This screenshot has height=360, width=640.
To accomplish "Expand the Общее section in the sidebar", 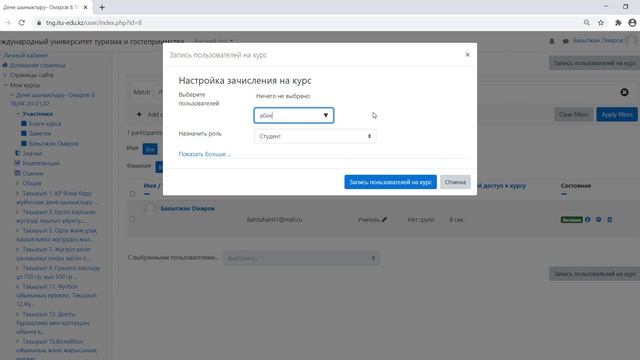I will (18, 183).
